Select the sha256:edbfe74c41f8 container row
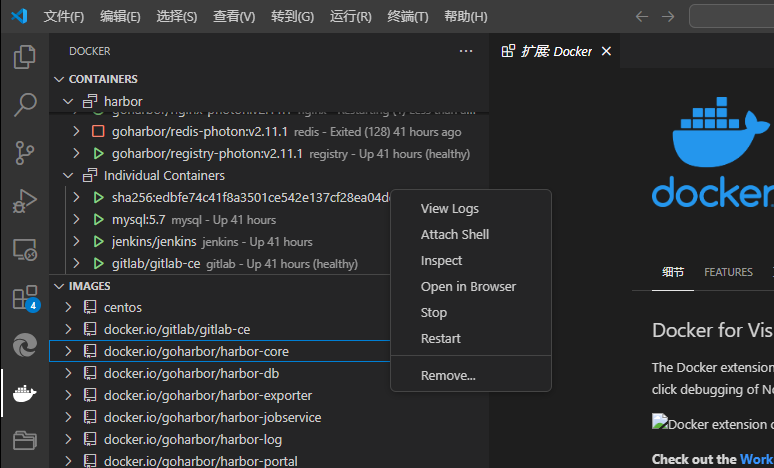 click(220, 197)
